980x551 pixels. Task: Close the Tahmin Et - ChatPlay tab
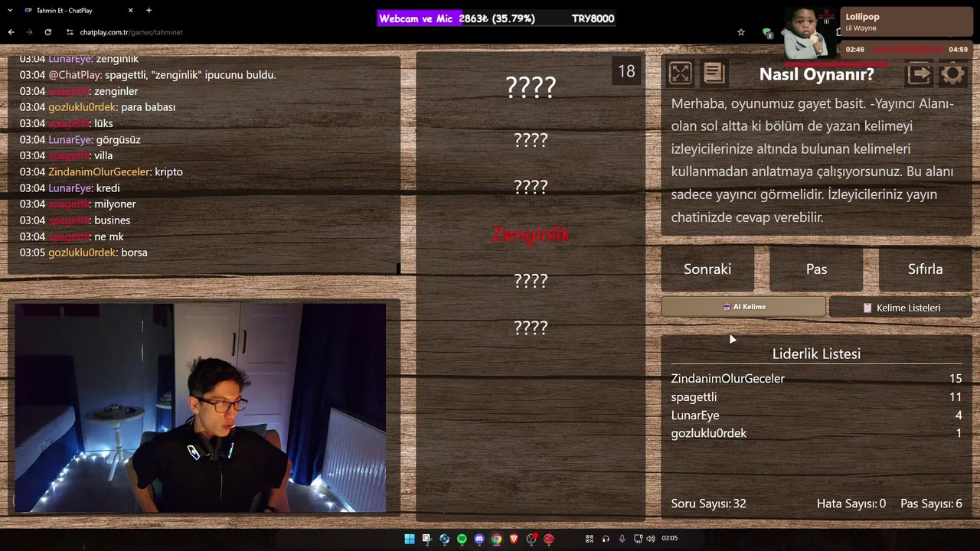[130, 10]
